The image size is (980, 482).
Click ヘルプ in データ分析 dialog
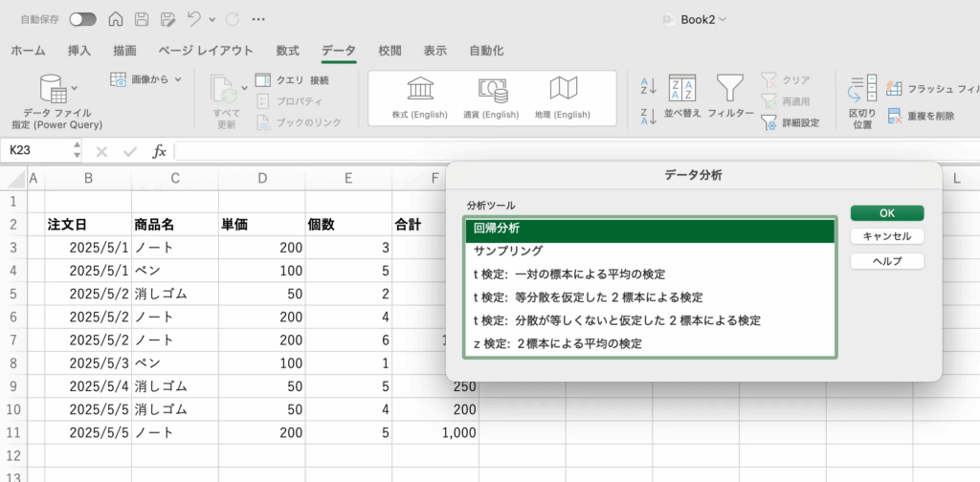pos(887,261)
